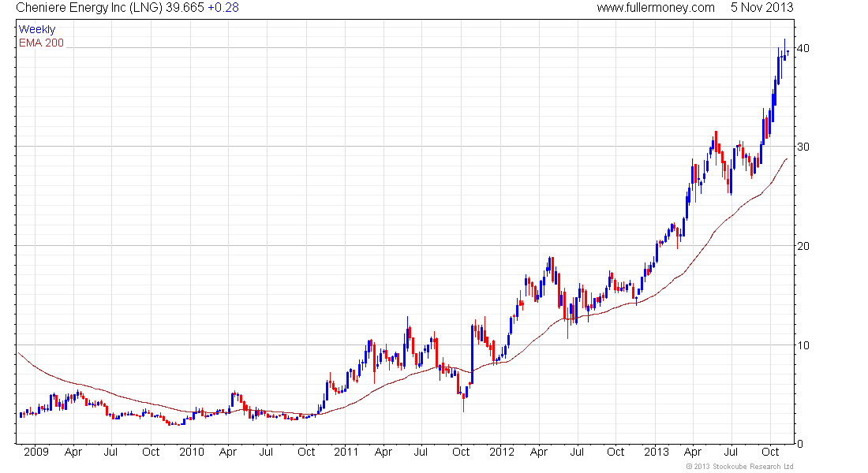This screenshot has height=473, width=868.
Task: Click the 40 price axis label
Action: point(803,48)
